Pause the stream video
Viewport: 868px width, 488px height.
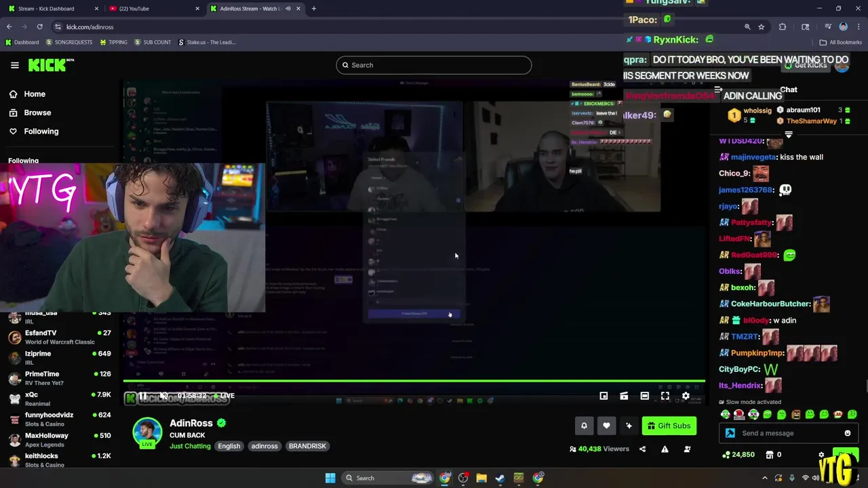click(x=143, y=396)
